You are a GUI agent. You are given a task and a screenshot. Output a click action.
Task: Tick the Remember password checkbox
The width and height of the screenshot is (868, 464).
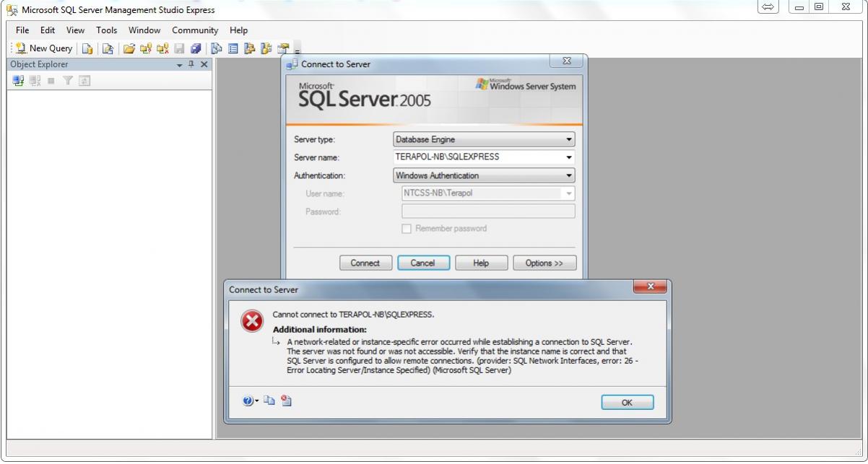coord(407,229)
